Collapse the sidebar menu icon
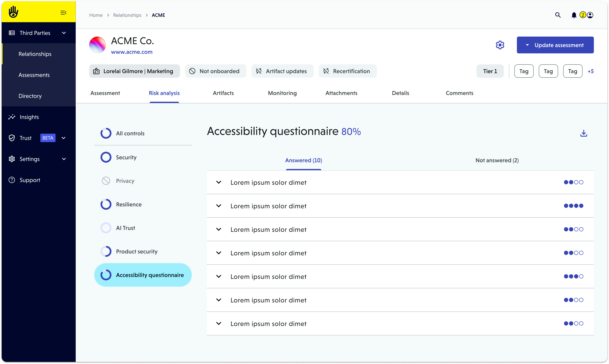 [63, 13]
